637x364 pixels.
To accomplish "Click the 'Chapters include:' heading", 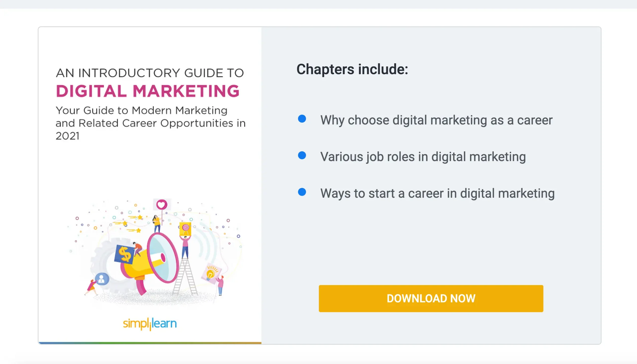I will (x=352, y=69).
